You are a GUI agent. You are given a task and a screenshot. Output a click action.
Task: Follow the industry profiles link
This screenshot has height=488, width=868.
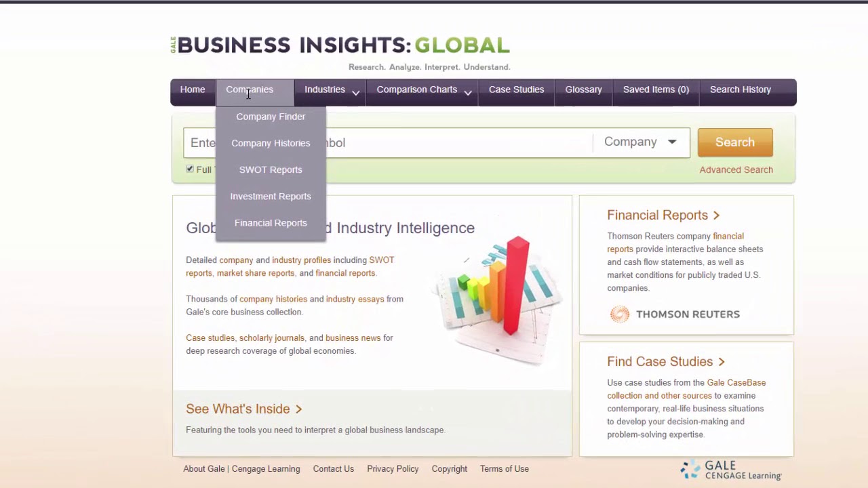click(301, 260)
